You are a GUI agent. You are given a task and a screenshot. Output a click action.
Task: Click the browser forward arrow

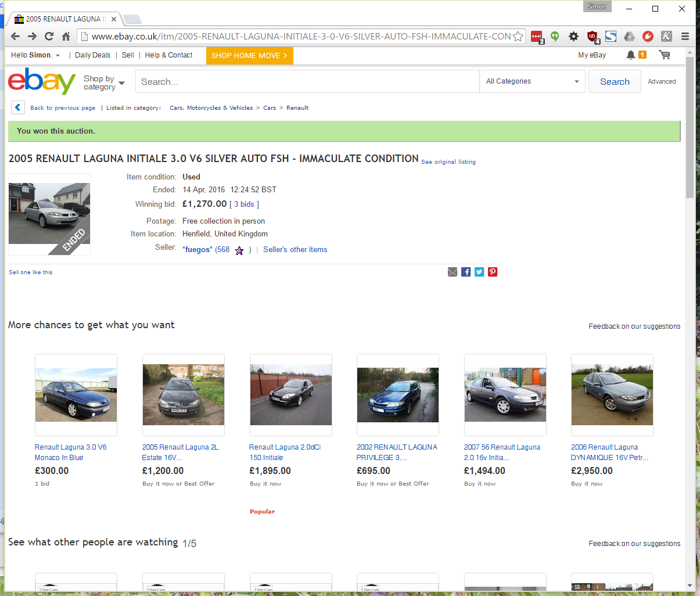[x=33, y=36]
